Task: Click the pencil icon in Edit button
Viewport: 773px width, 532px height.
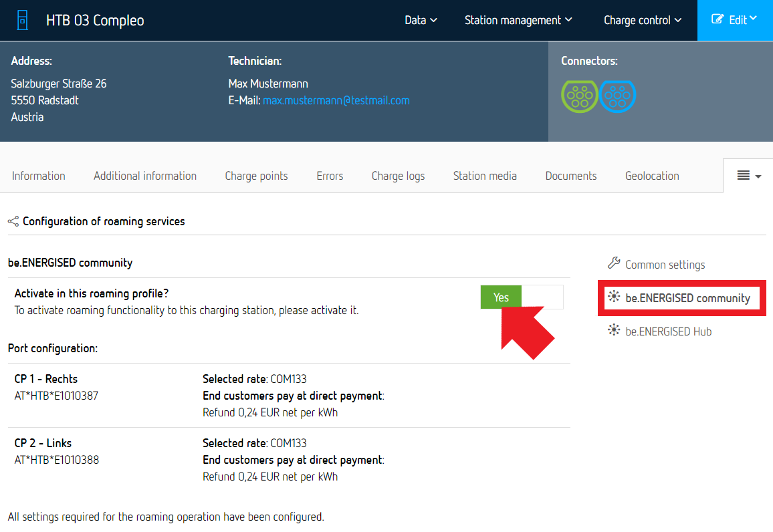Action: coord(717,20)
